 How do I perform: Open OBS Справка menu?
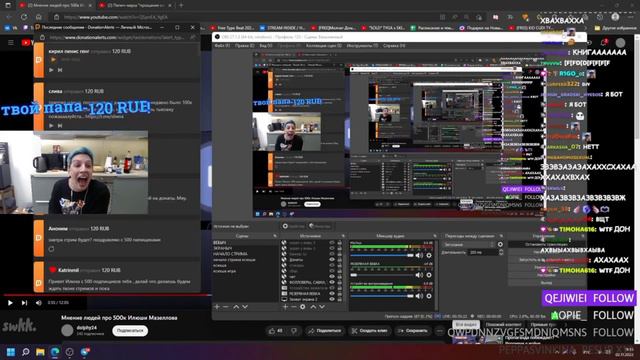pyautogui.click(x=394, y=46)
